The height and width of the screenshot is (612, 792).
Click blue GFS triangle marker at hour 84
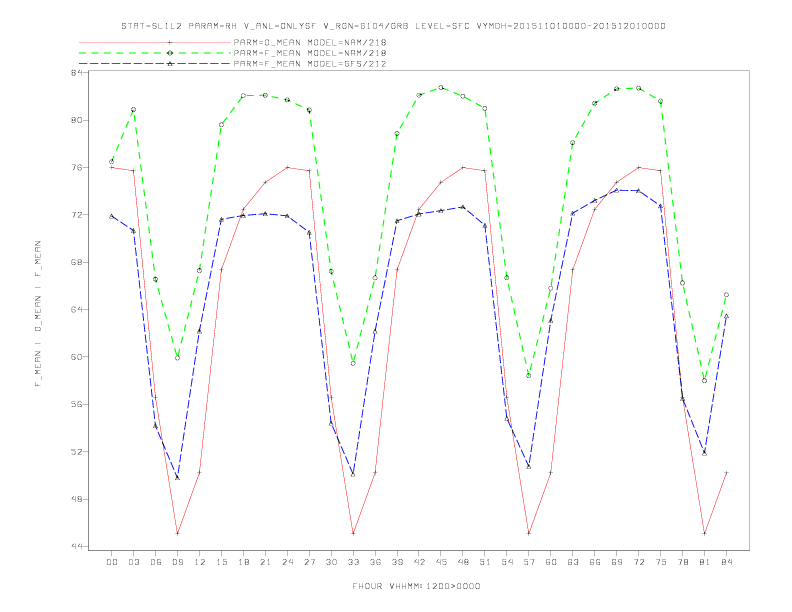pos(726,316)
